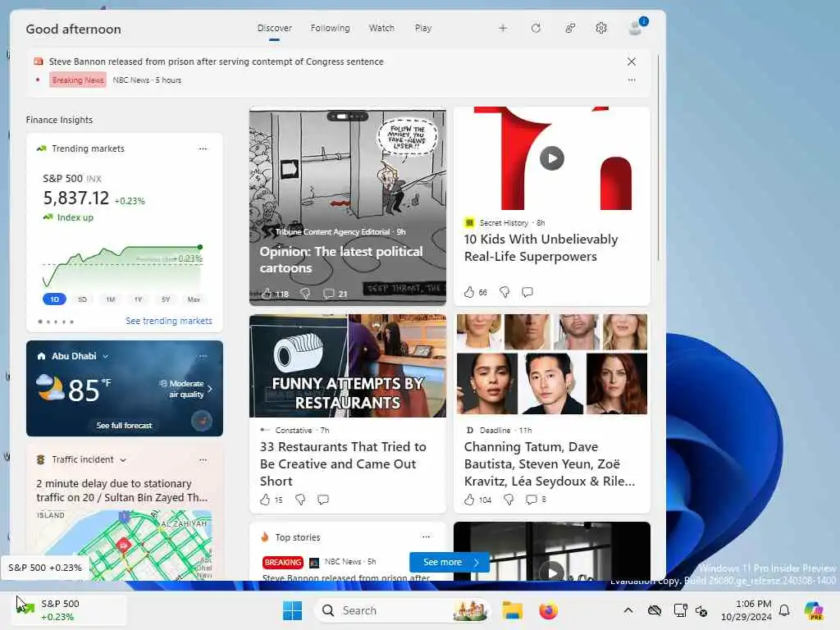Refresh the widgets feed
The width and height of the screenshot is (840, 630).
(x=536, y=28)
